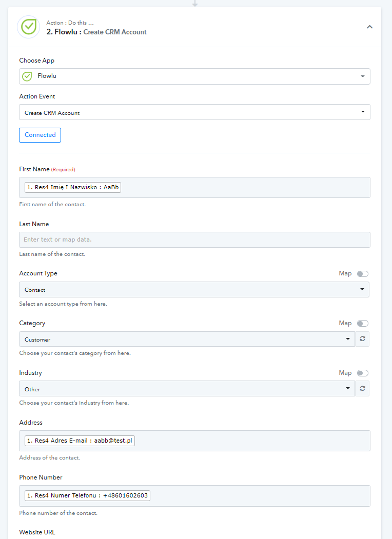Image resolution: width=392 pixels, height=539 pixels.
Task: Click the step title Create CRM Account
Action: click(x=115, y=32)
